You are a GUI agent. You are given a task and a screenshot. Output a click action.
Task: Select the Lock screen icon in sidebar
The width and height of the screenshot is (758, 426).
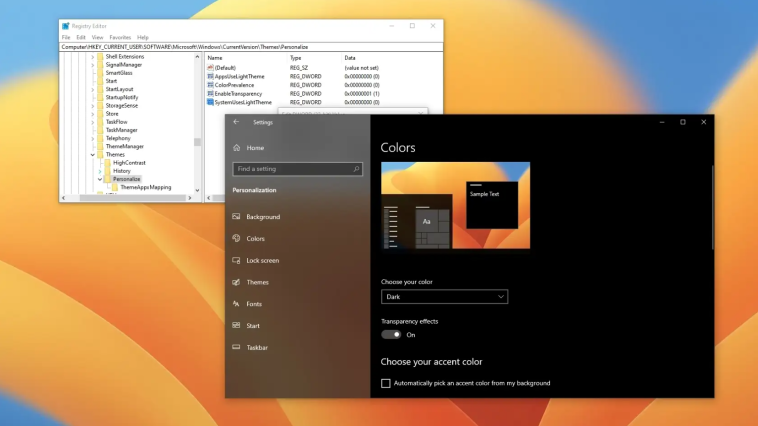pos(236,261)
